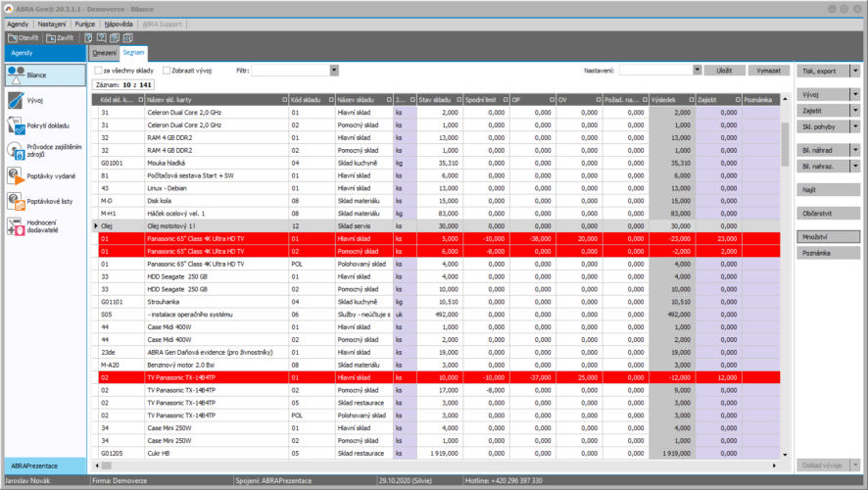Click the Množství button
The width and height of the screenshot is (868, 490).
tap(829, 237)
